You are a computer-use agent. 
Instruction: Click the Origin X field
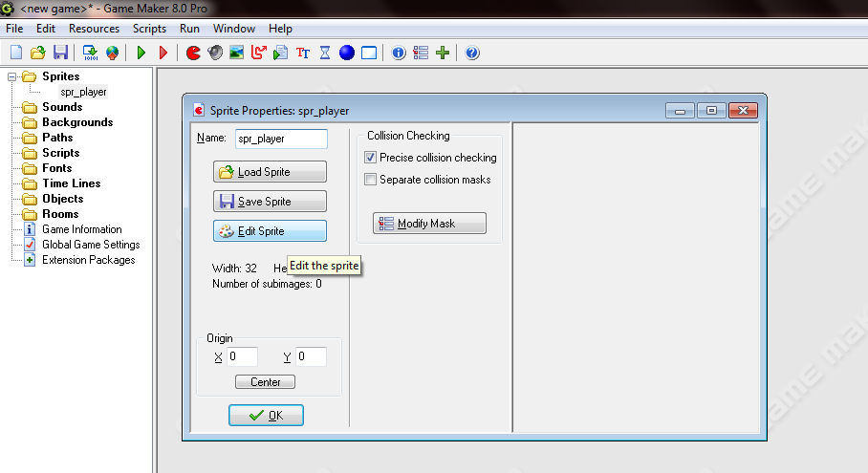tap(243, 356)
